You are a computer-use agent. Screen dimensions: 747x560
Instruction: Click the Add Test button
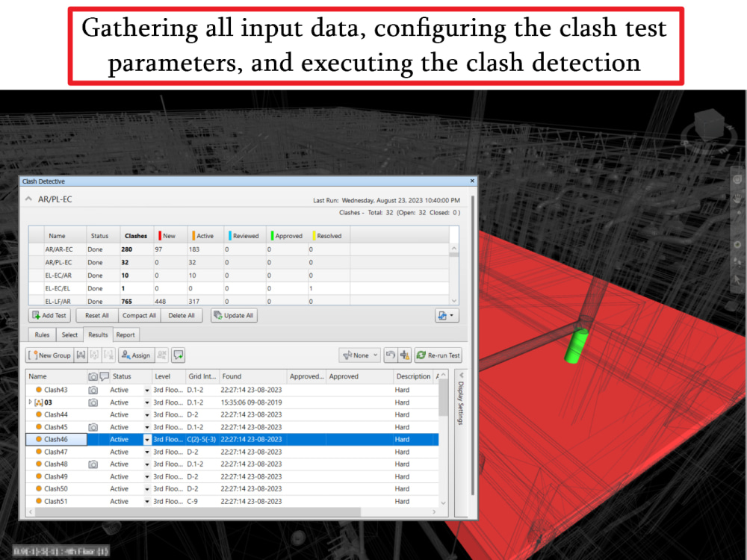(49, 315)
